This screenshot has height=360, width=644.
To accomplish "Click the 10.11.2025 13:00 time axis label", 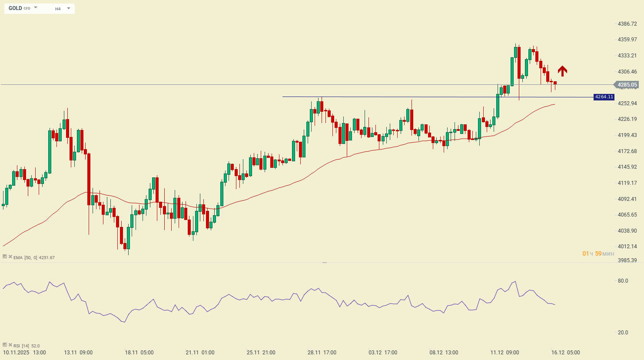I will coord(24,353).
